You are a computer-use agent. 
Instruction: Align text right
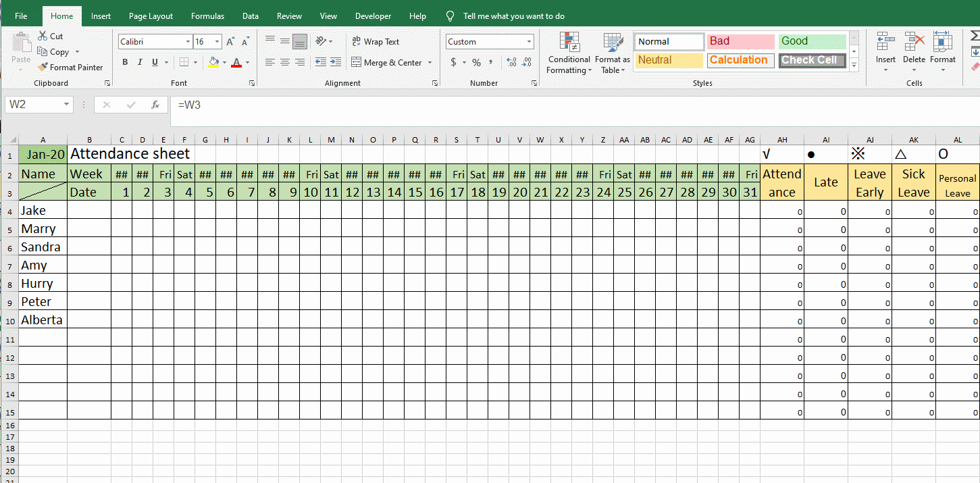click(x=300, y=62)
